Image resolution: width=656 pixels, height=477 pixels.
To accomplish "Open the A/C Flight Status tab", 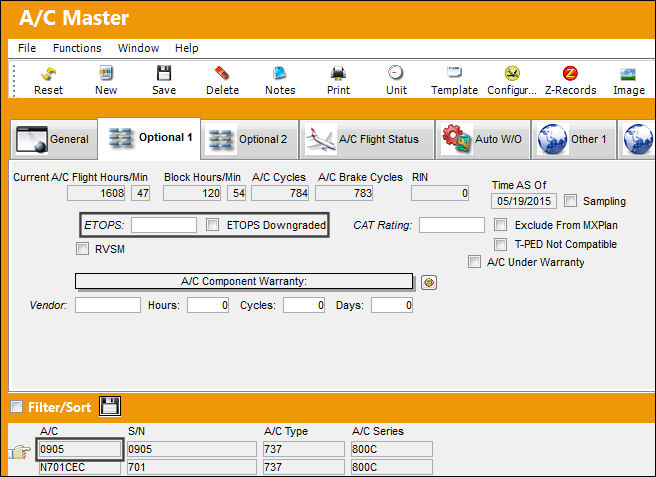I will pos(367,139).
